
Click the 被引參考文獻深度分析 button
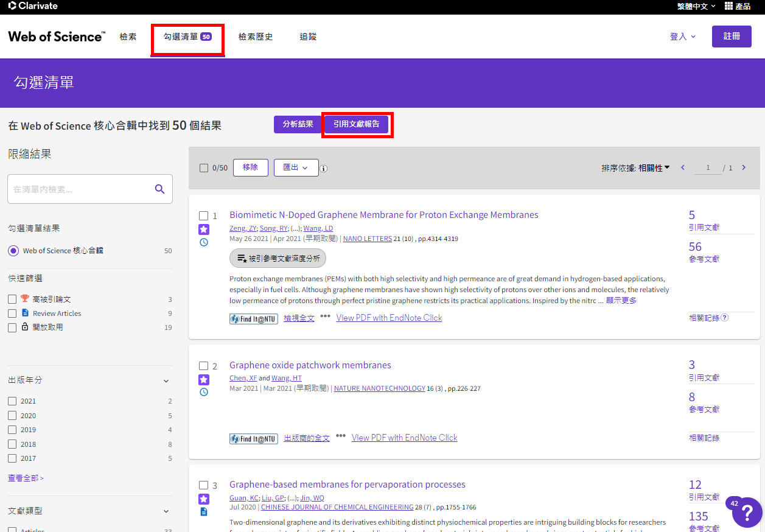pos(278,258)
